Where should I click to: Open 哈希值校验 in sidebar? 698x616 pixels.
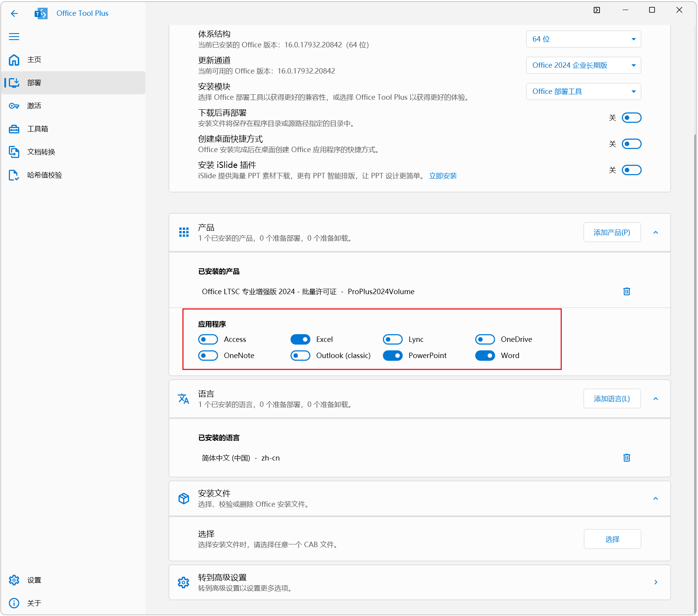pyautogui.click(x=73, y=175)
